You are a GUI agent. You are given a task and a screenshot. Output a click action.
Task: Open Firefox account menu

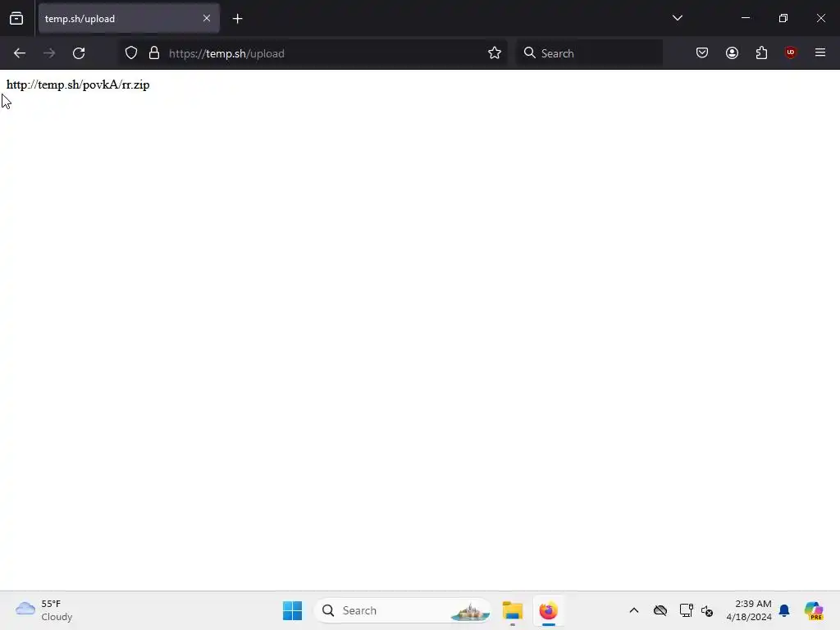(x=732, y=52)
